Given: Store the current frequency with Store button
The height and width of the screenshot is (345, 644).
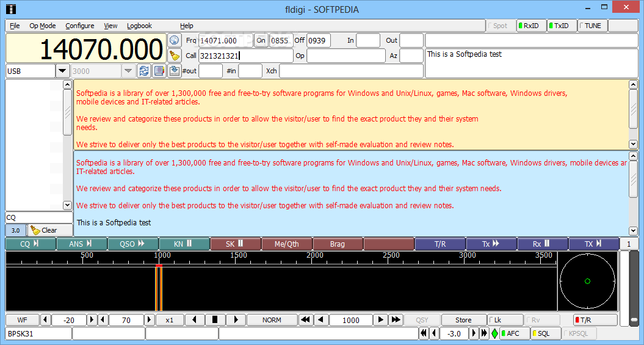Looking at the screenshot, I should coord(463,320).
